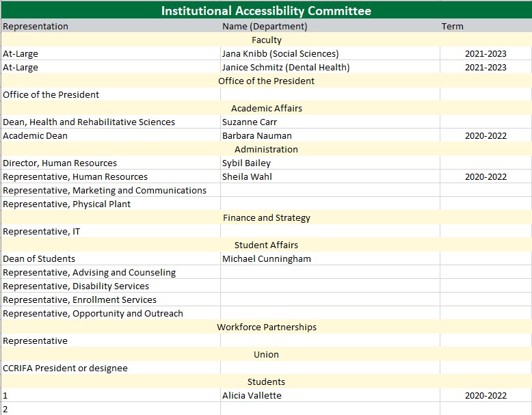Click the Sybil Bailey cell
Image resolution: width=532 pixels, height=415 pixels.
click(x=246, y=163)
